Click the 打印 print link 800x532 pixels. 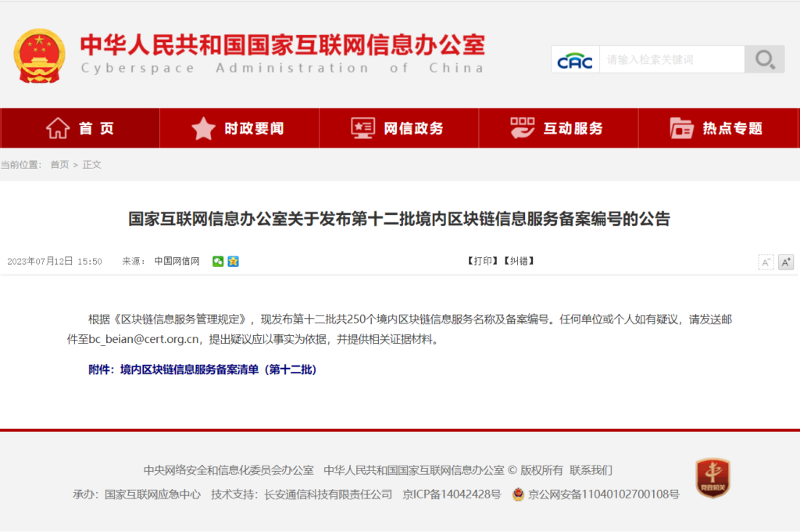[x=482, y=261]
